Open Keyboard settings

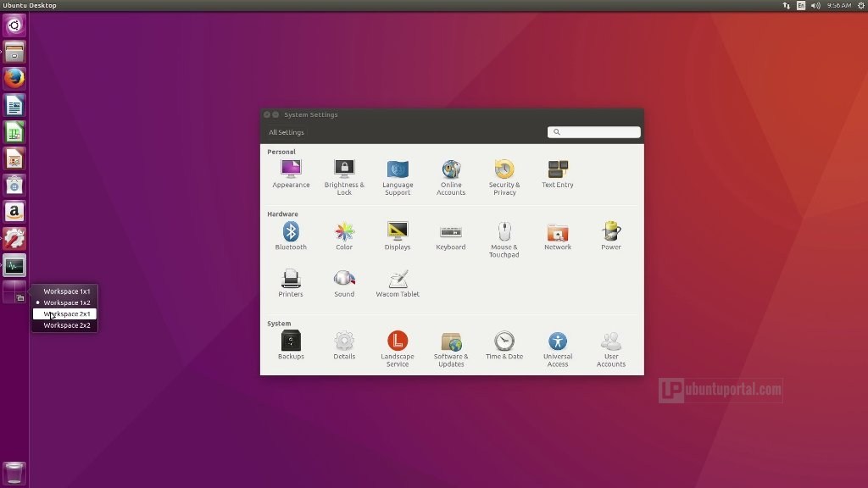pyautogui.click(x=451, y=236)
